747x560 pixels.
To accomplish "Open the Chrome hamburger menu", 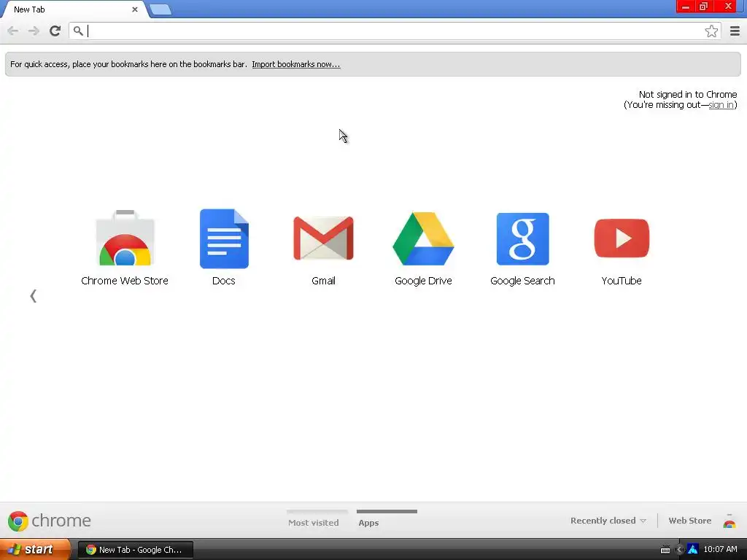I will point(735,31).
